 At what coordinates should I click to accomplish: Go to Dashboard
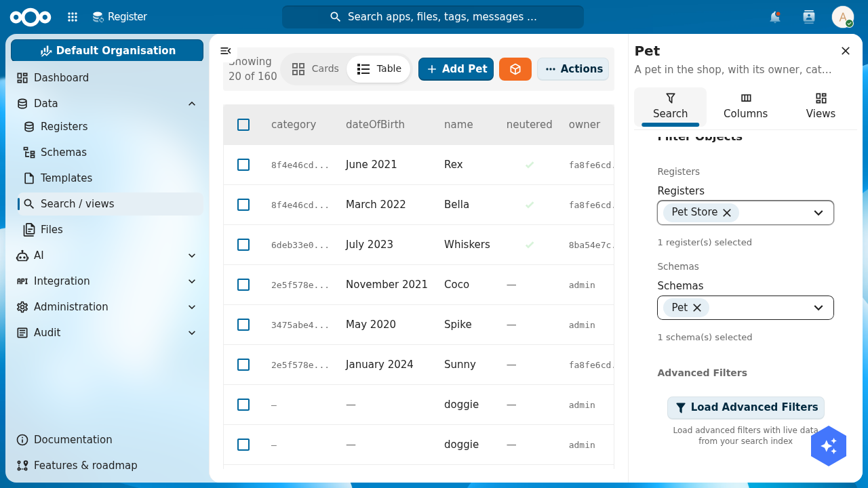point(108,78)
